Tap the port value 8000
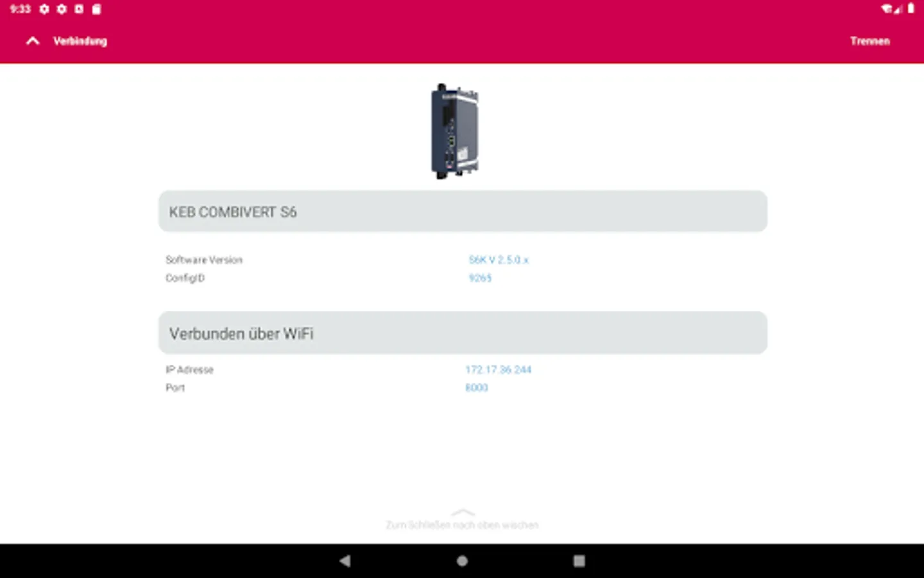 tap(477, 388)
